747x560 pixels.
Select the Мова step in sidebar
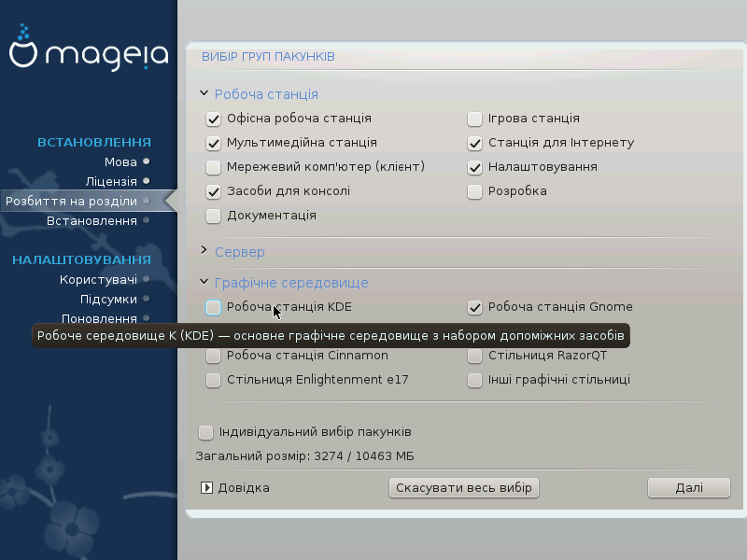(120, 161)
